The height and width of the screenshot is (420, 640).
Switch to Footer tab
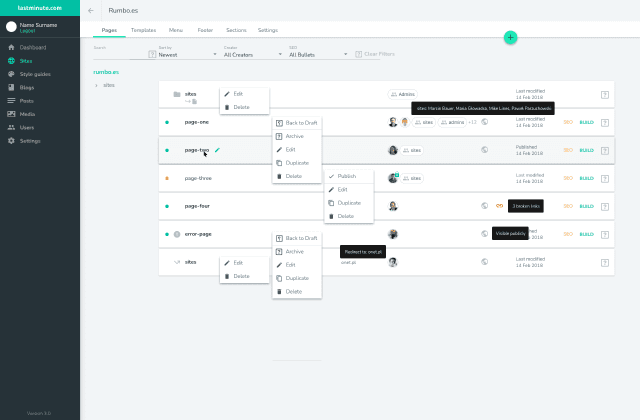tap(205, 30)
